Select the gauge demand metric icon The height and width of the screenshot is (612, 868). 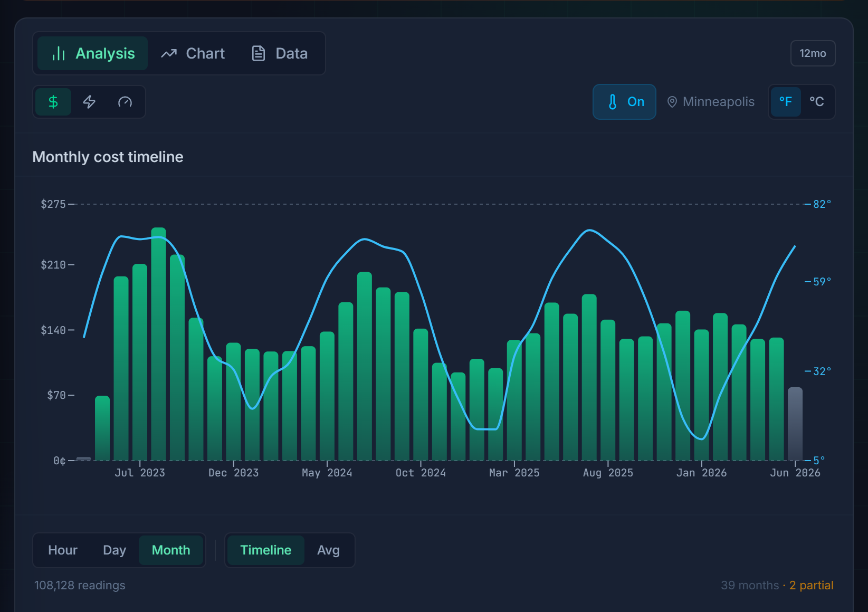[125, 102]
